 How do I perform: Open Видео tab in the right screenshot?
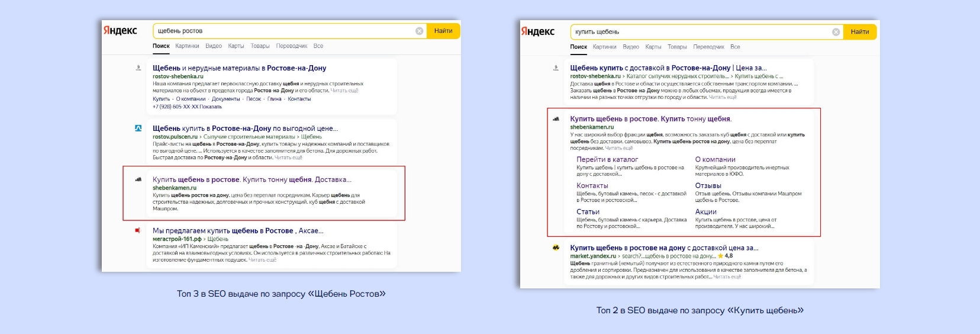(x=631, y=47)
